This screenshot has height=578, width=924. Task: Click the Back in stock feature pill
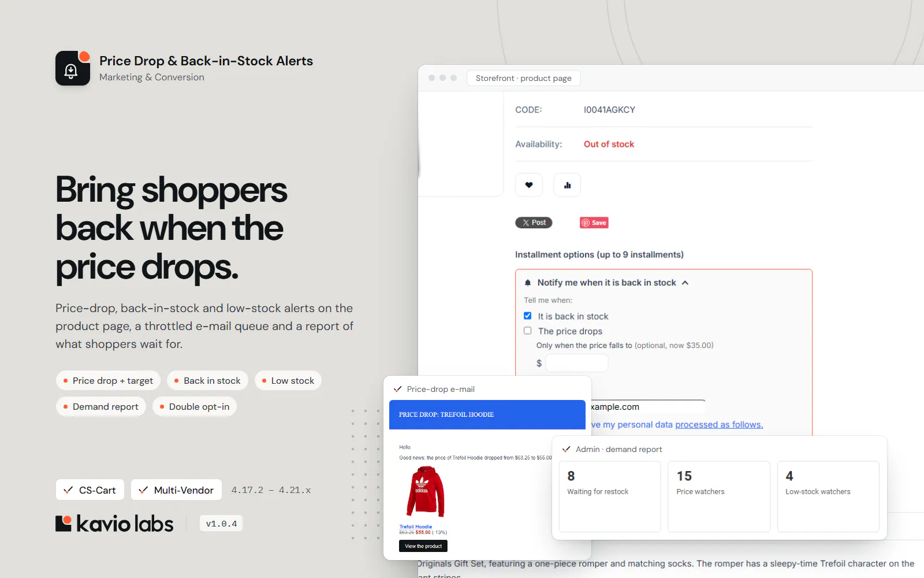coord(207,380)
